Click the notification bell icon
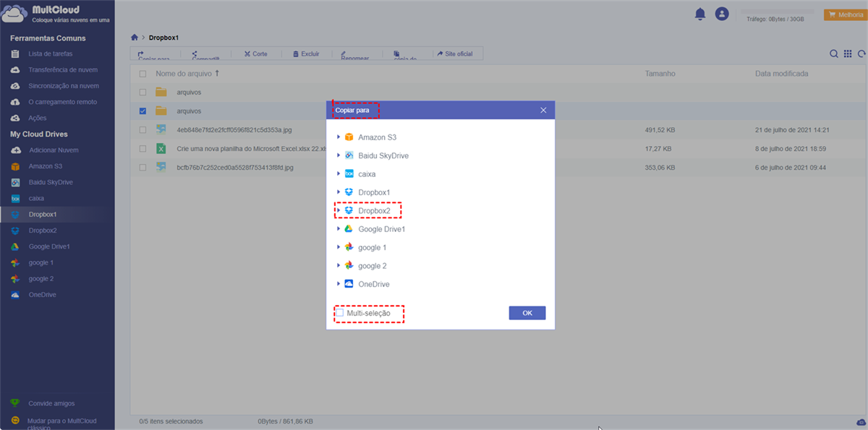The image size is (868, 430). [699, 14]
